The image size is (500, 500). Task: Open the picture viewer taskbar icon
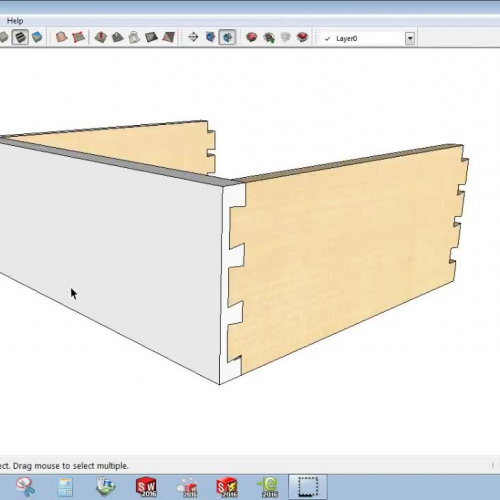pos(106,487)
